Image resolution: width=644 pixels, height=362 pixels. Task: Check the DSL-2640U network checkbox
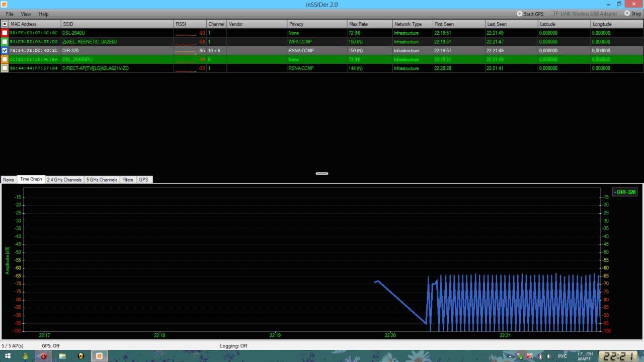click(x=5, y=33)
